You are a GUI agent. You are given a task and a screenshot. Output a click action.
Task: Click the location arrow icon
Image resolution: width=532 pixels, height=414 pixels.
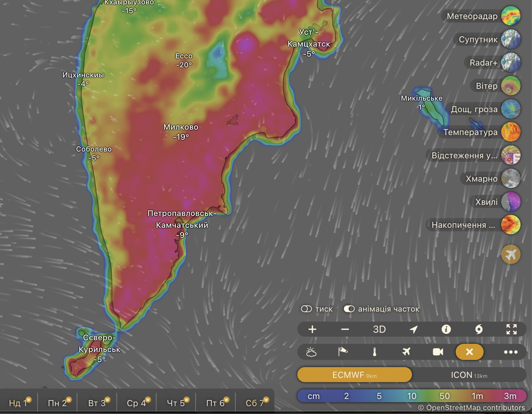[x=413, y=329]
